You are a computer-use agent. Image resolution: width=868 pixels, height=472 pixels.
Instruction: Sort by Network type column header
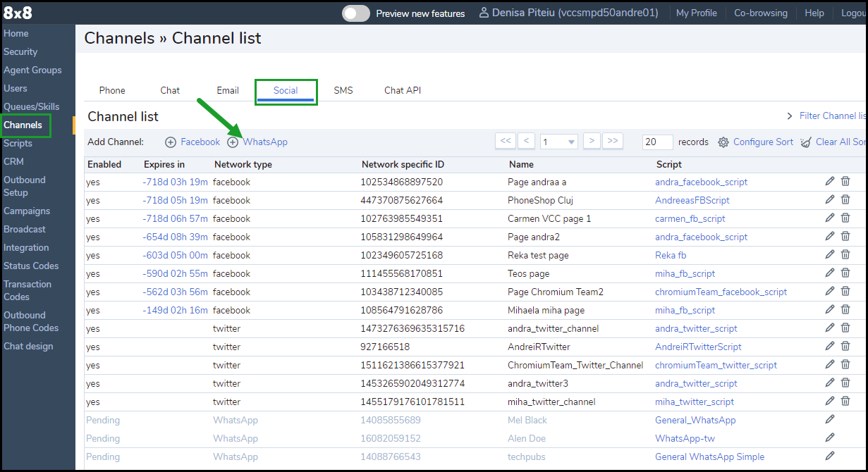243,164
